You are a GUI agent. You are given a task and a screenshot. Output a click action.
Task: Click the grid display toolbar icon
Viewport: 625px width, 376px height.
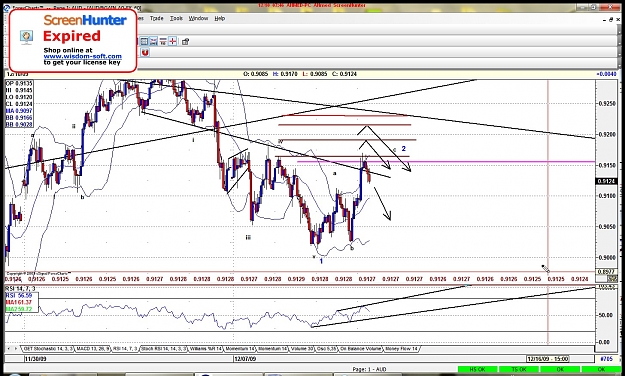pos(144,41)
